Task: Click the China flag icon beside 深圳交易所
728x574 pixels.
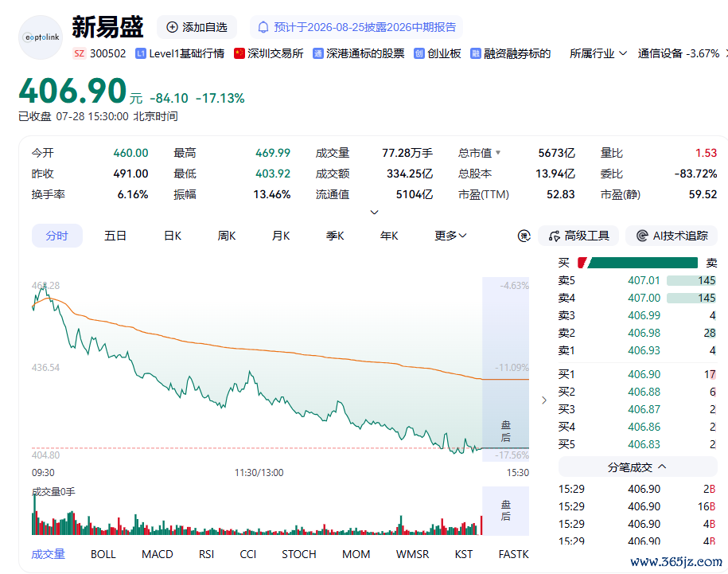Action: click(239, 53)
